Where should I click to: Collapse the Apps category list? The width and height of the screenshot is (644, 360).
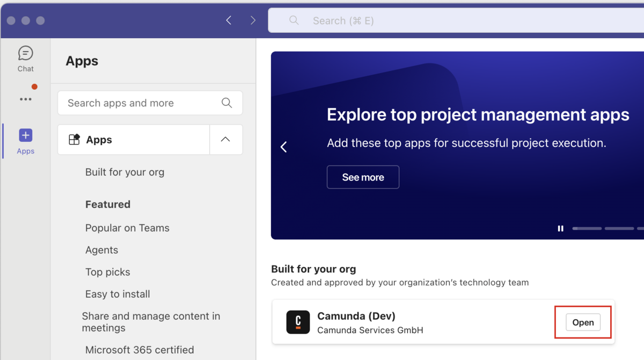coord(225,139)
